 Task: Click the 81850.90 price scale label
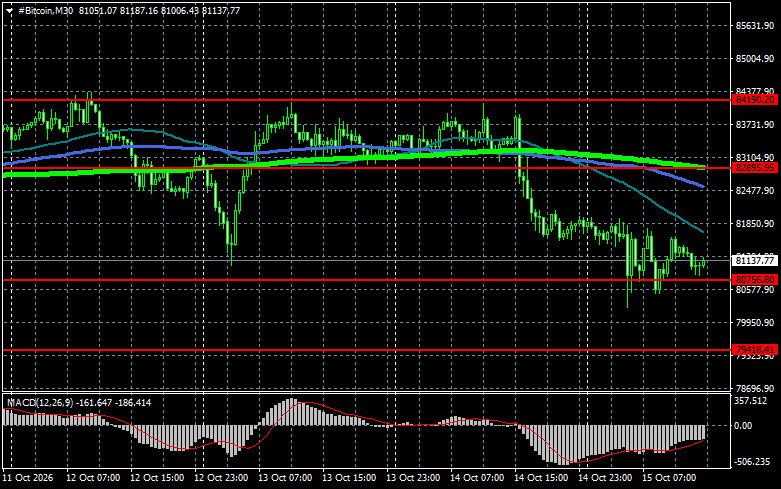[x=755, y=224]
